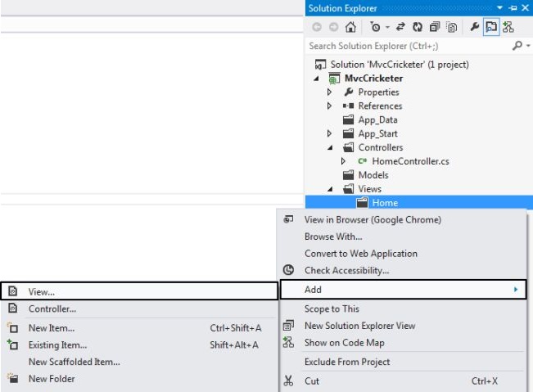Click the Search Solution Explorer field
This screenshot has width=533, height=392.
point(405,46)
